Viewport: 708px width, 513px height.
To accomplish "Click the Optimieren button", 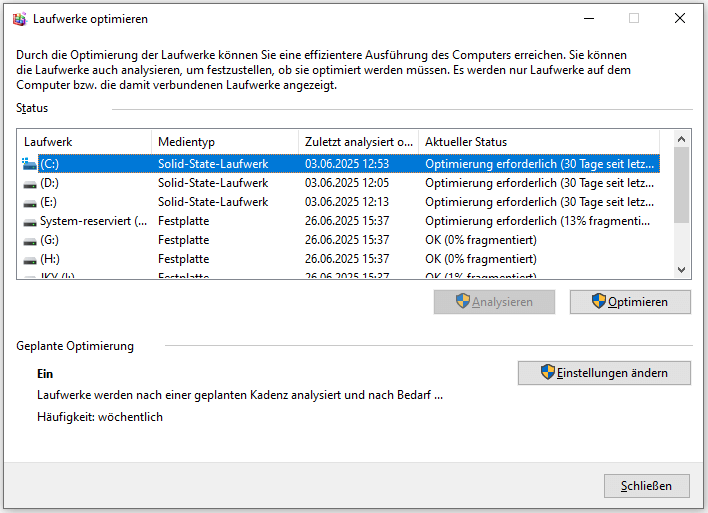I will (630, 302).
